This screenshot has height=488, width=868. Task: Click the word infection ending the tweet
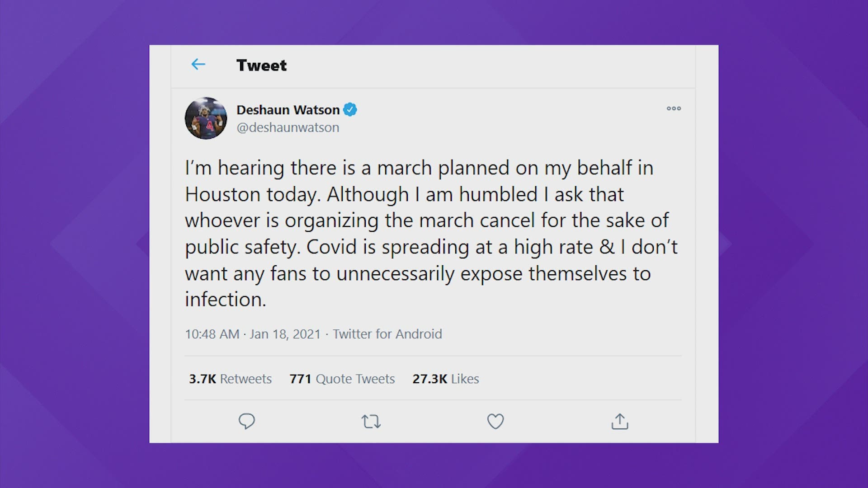[225, 300]
